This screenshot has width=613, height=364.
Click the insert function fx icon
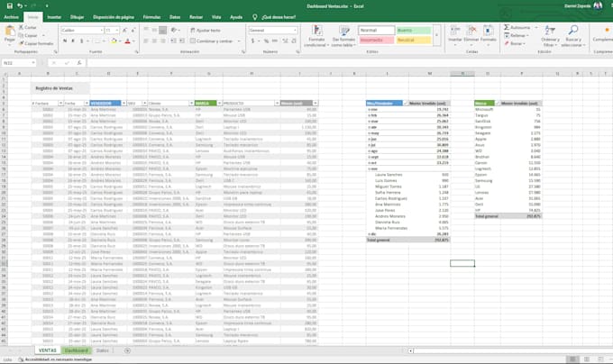[79, 63]
